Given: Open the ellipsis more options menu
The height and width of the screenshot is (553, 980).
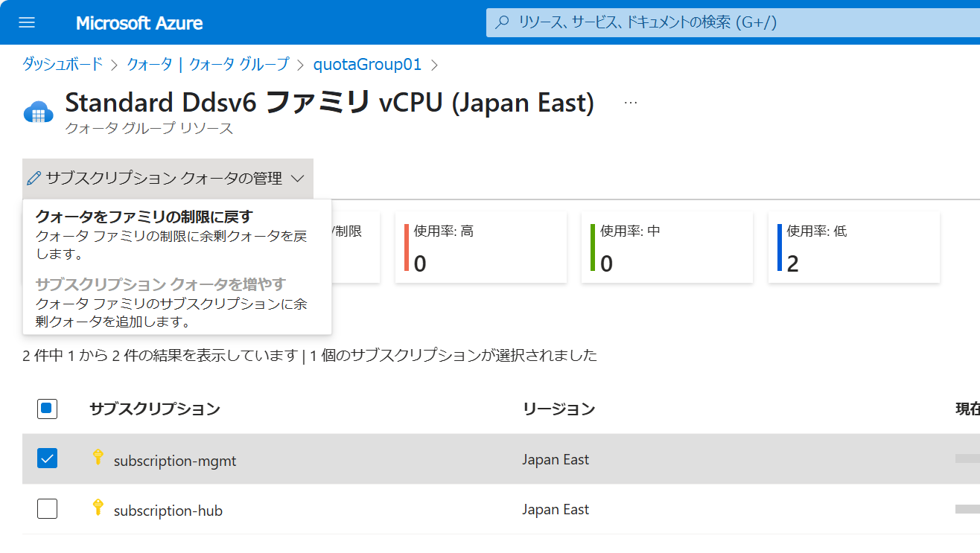Looking at the screenshot, I should pos(631,103).
